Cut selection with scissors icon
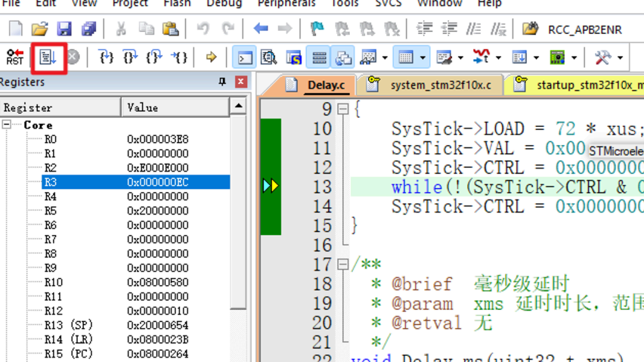 (121, 29)
